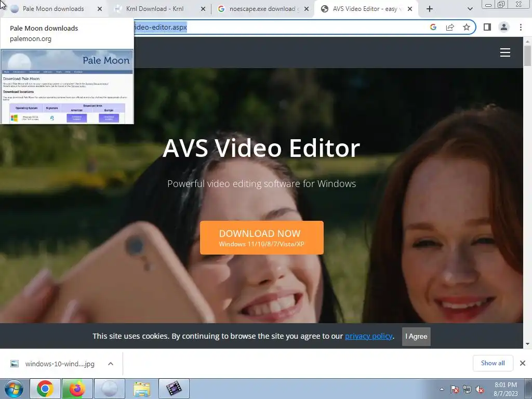Screen dimensions: 532x399
Task: Show hidden system tray icons
Action: click(x=442, y=389)
